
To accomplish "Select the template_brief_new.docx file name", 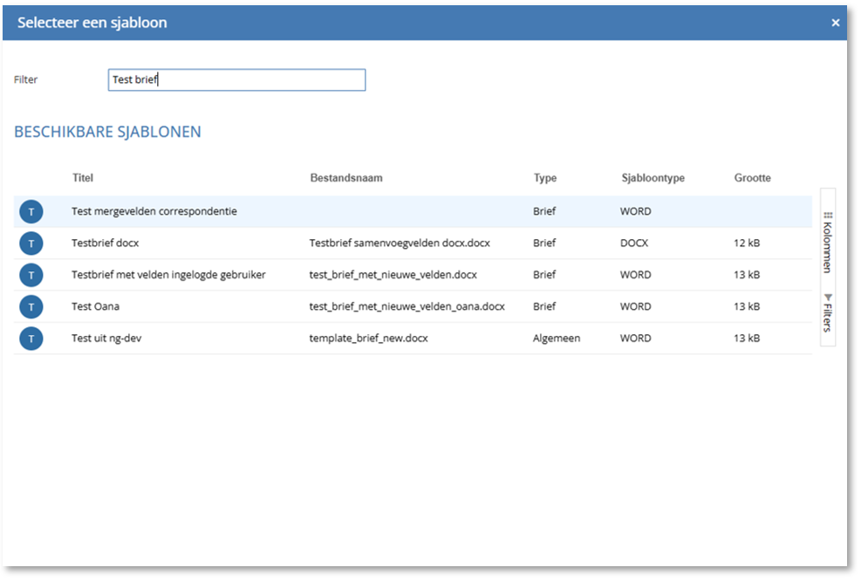I will 369,338.
